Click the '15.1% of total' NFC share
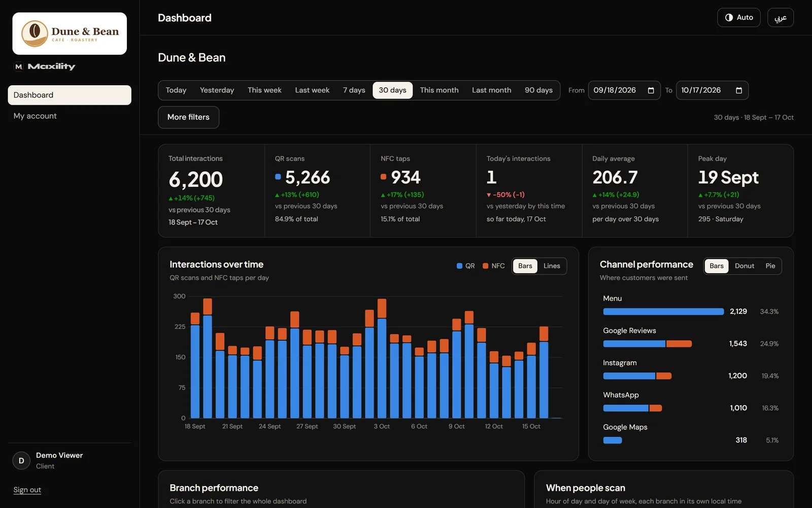Screen dimensions: 812x508 coord(400,219)
